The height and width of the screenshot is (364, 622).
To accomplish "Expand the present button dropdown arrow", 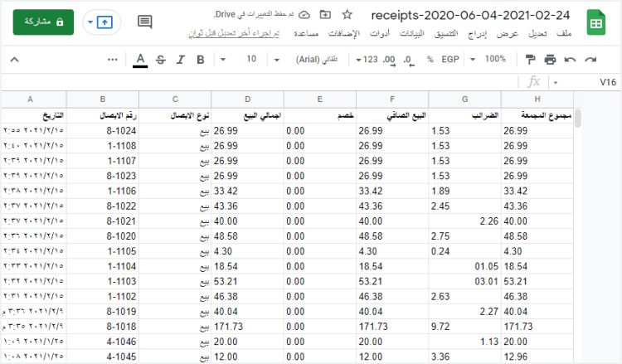I will 90,22.
